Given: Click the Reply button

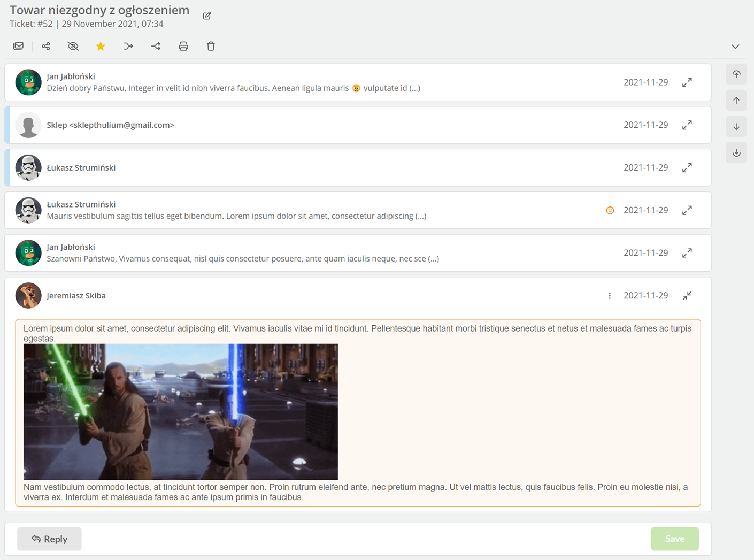Looking at the screenshot, I should (49, 539).
